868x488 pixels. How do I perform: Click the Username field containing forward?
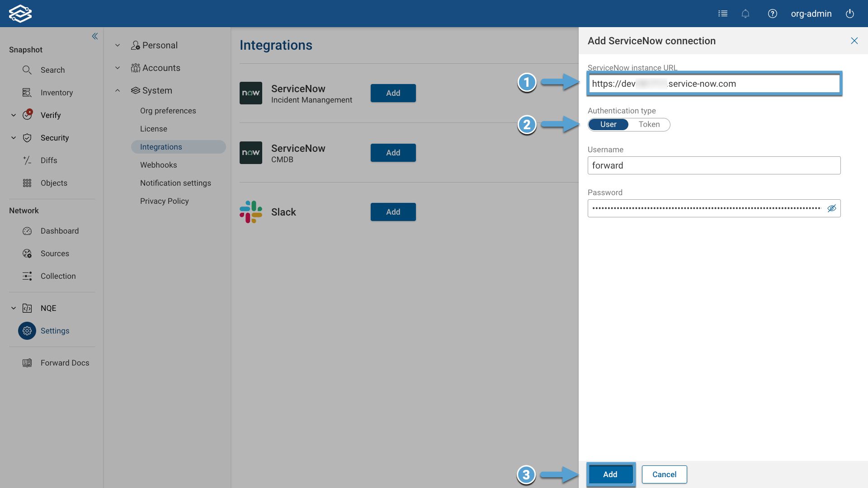(x=714, y=165)
